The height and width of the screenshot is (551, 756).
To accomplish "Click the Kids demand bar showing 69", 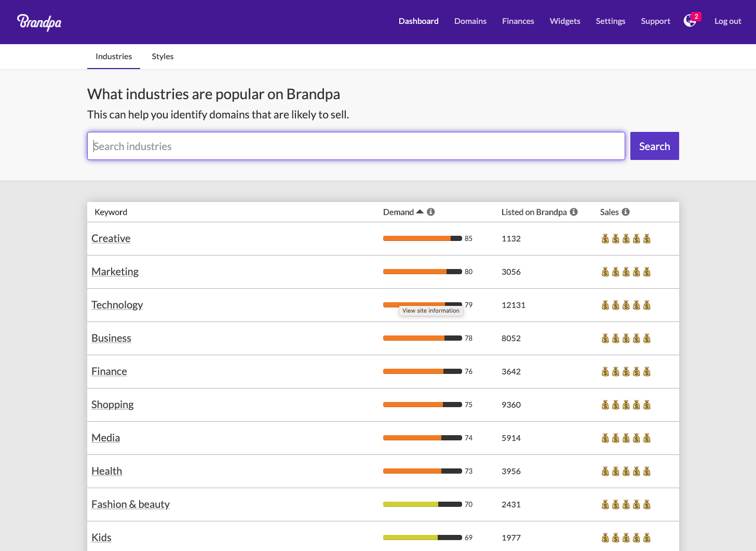I will [x=423, y=537].
